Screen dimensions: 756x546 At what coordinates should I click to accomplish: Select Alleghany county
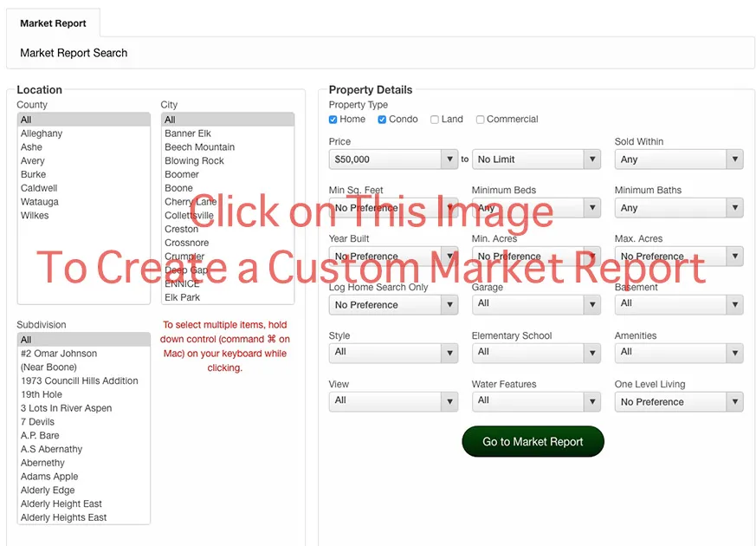tap(84, 133)
